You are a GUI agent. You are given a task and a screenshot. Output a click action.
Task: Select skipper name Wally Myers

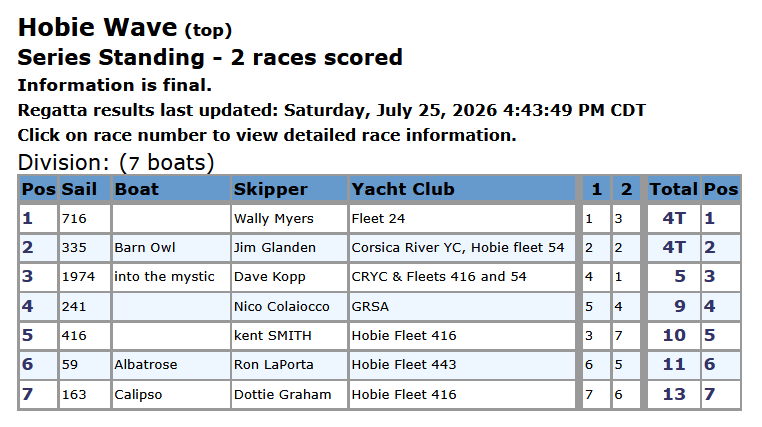click(x=274, y=219)
